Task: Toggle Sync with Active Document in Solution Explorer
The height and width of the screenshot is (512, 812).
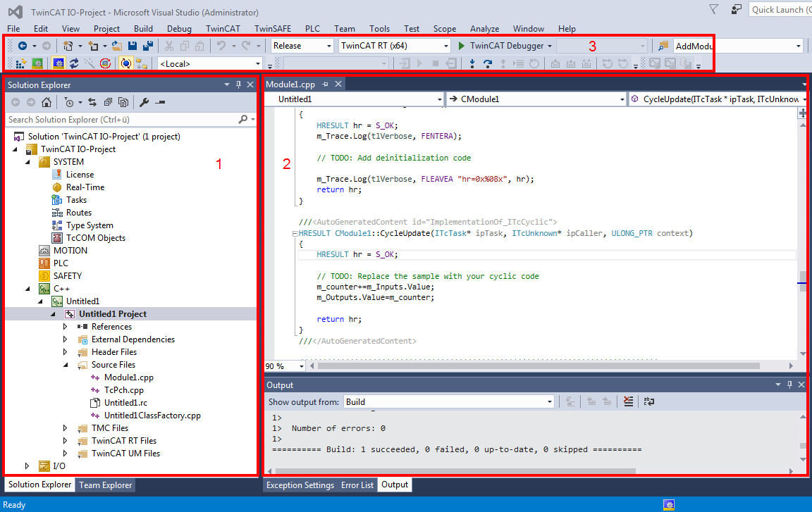Action: coord(92,102)
